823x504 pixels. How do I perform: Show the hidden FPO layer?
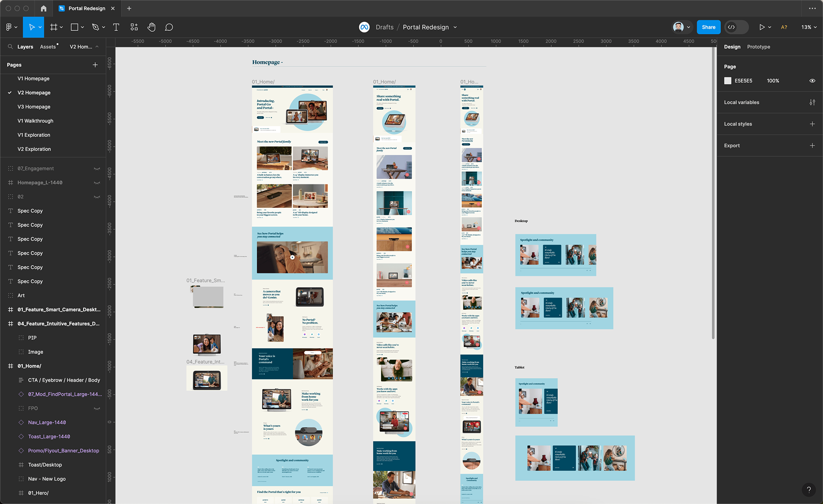[x=97, y=408]
